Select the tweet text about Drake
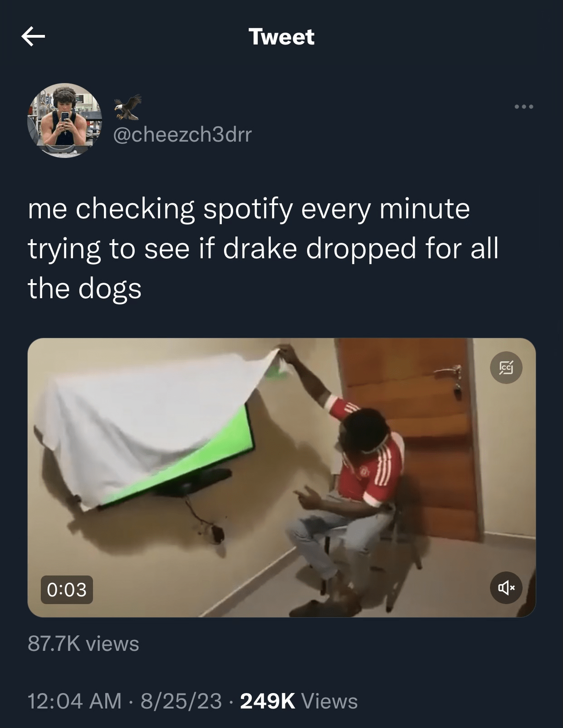The height and width of the screenshot is (728, 563). coord(263,248)
